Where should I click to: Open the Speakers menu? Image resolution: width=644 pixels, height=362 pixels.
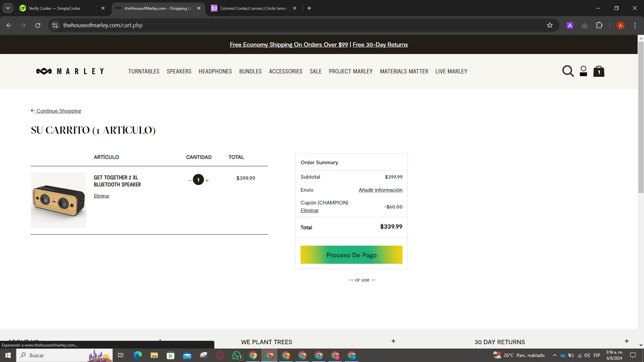179,72
